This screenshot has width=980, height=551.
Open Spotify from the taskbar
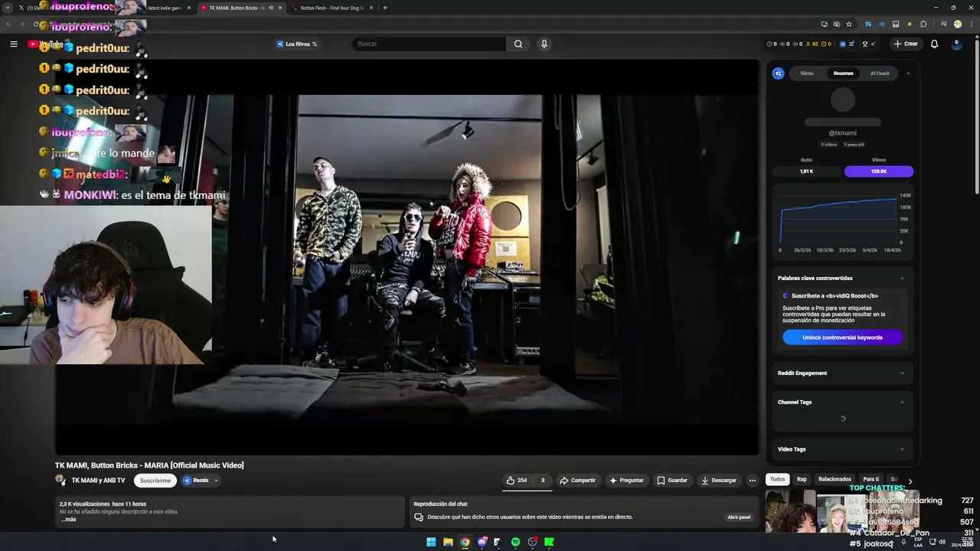pyautogui.click(x=515, y=542)
